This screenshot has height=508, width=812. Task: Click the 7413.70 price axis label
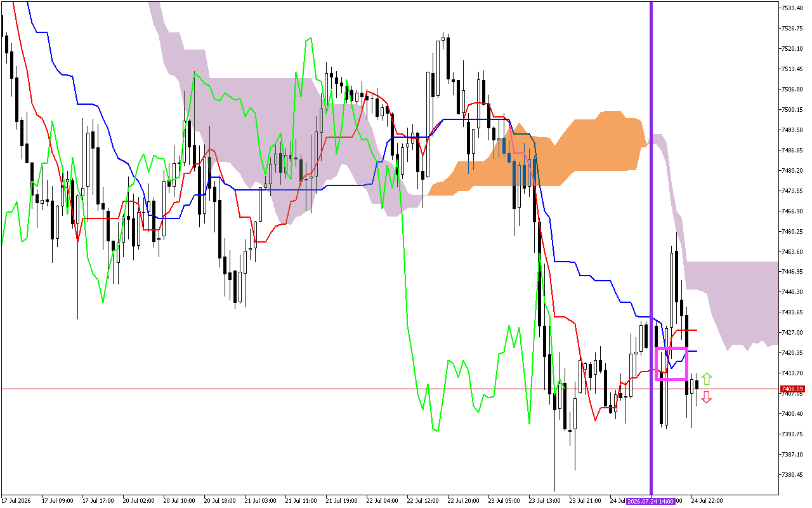(793, 373)
